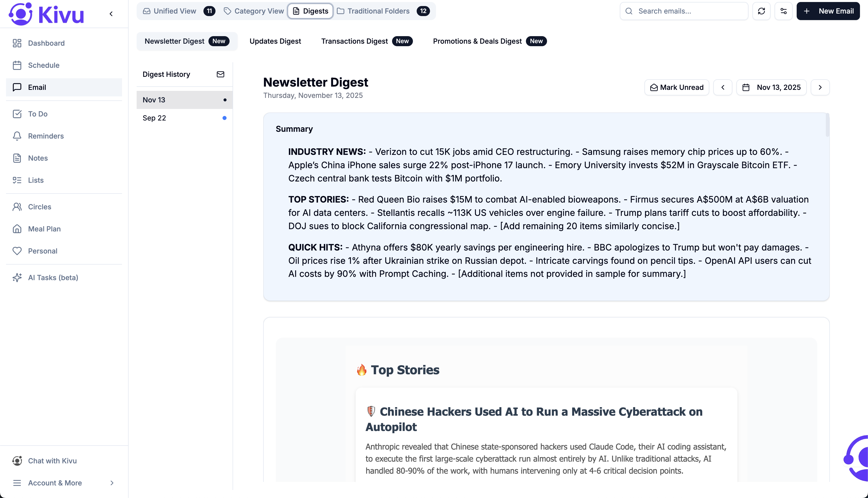
Task: Go to the next digest date
Action: click(820, 87)
